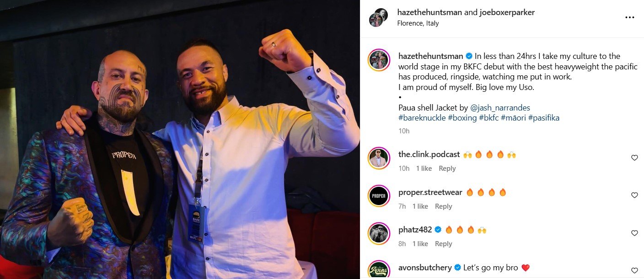Like proper.streetwear's comment with the heart

pyautogui.click(x=634, y=195)
